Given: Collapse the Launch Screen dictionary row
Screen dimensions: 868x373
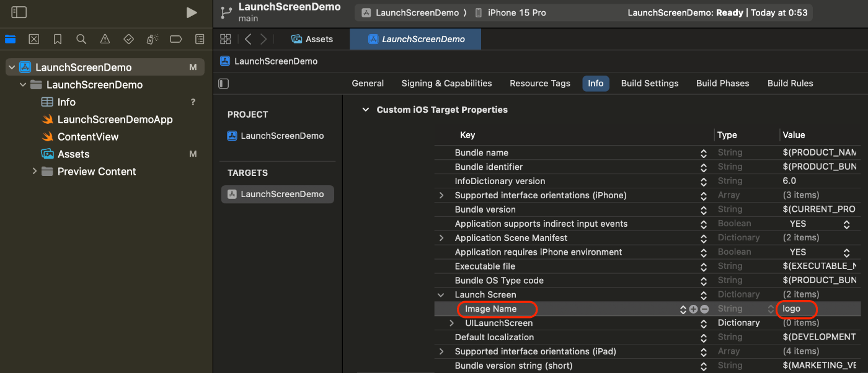Looking at the screenshot, I should point(441,295).
